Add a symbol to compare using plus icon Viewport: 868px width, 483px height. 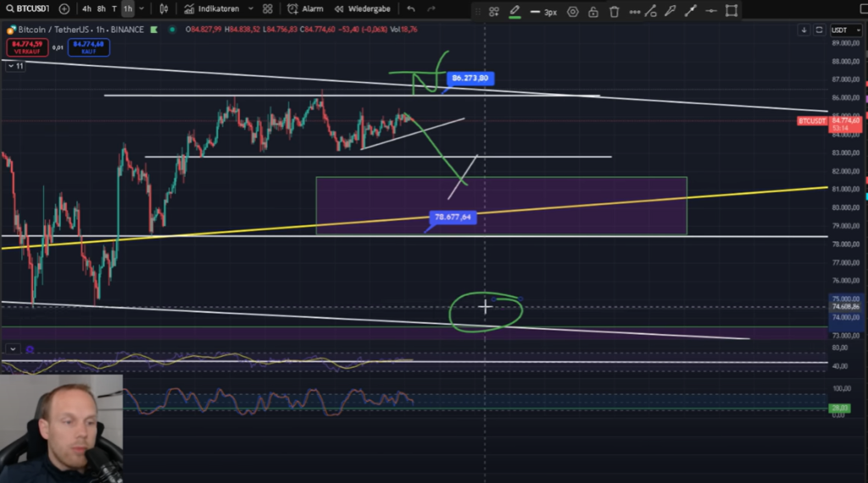(64, 8)
